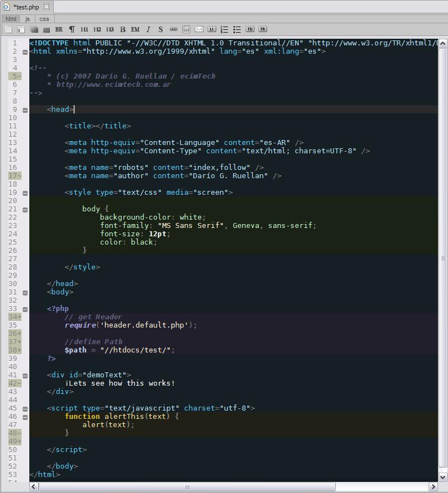448x493 pixels.
Task: Click the alertThis function name
Action: [x=124, y=416]
